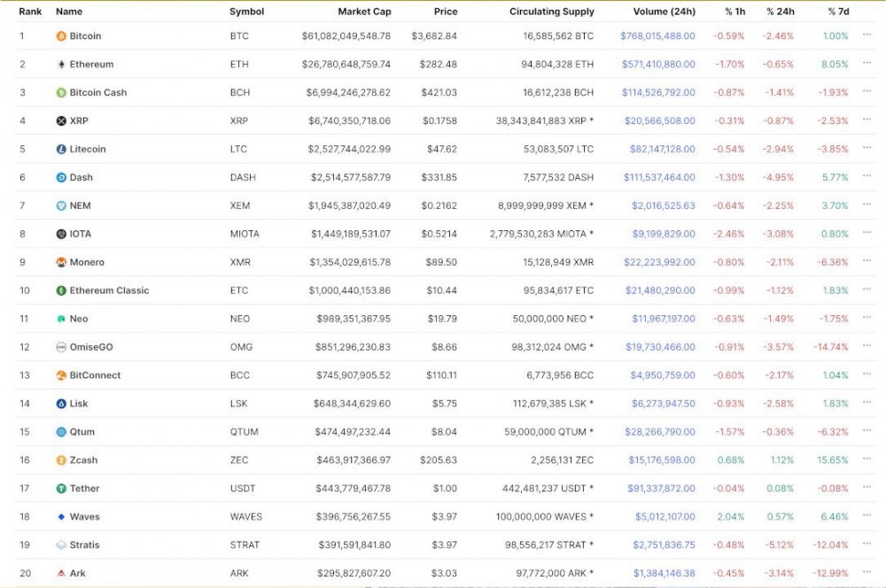Open the Ethereum Classic name link

[109, 290]
